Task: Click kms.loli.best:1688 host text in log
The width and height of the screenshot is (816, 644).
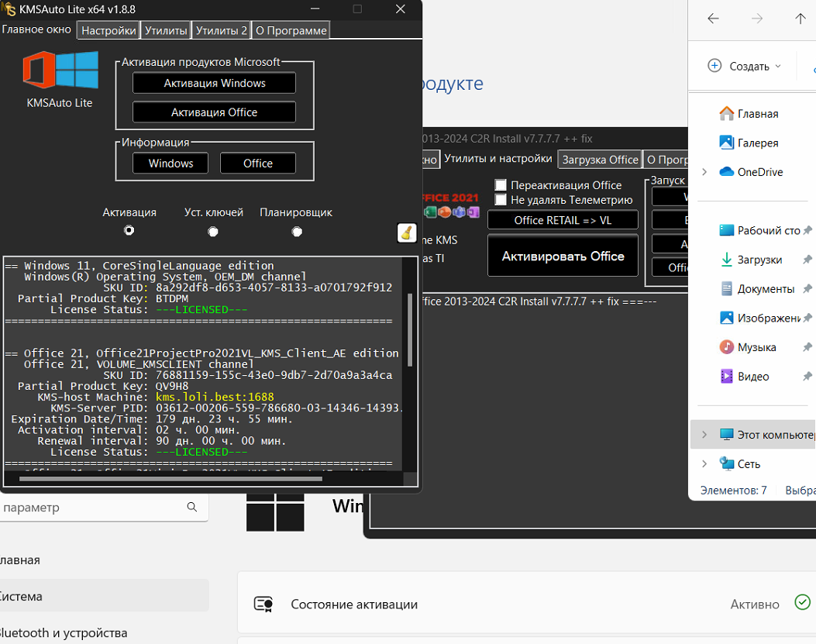Action: [x=215, y=397]
